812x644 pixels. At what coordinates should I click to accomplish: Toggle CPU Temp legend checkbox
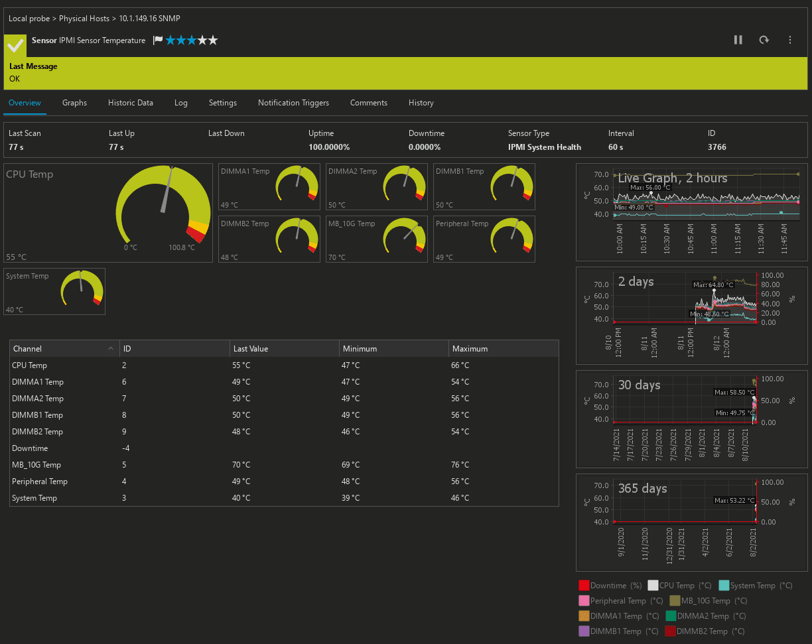[653, 586]
